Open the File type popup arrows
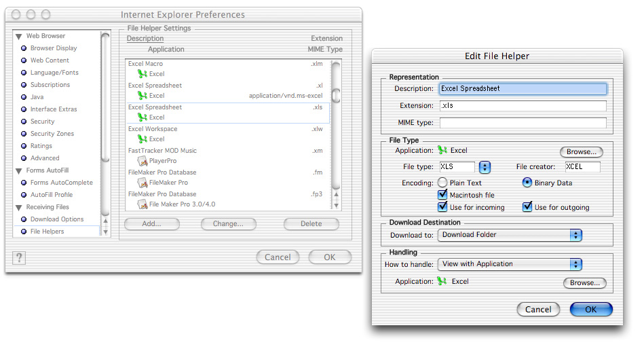This screenshot has width=644, height=349. 485,167
